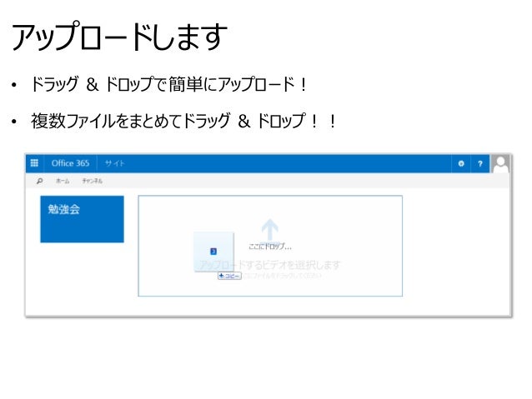Click the Office 365 brand link
The height and width of the screenshot is (399, 532).
pos(70,163)
